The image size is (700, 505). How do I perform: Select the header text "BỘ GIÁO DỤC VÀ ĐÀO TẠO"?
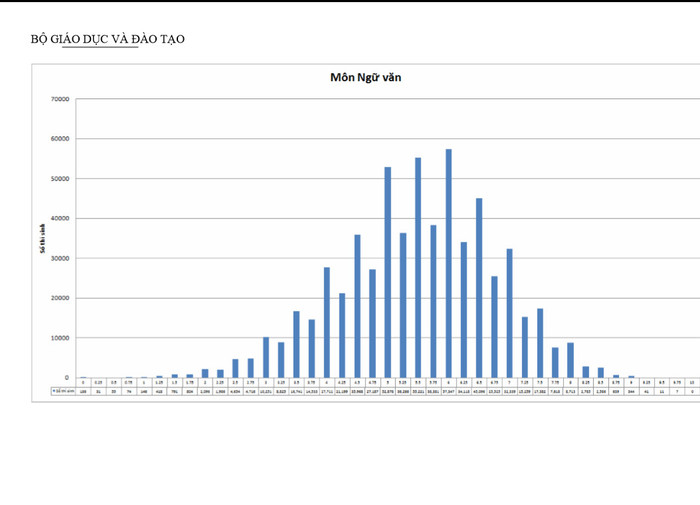tap(108, 39)
